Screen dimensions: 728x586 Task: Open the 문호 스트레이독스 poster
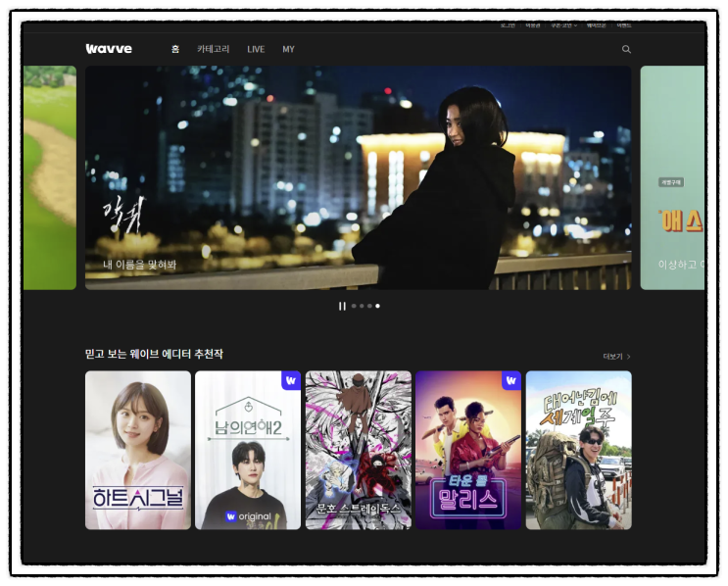[359, 450]
